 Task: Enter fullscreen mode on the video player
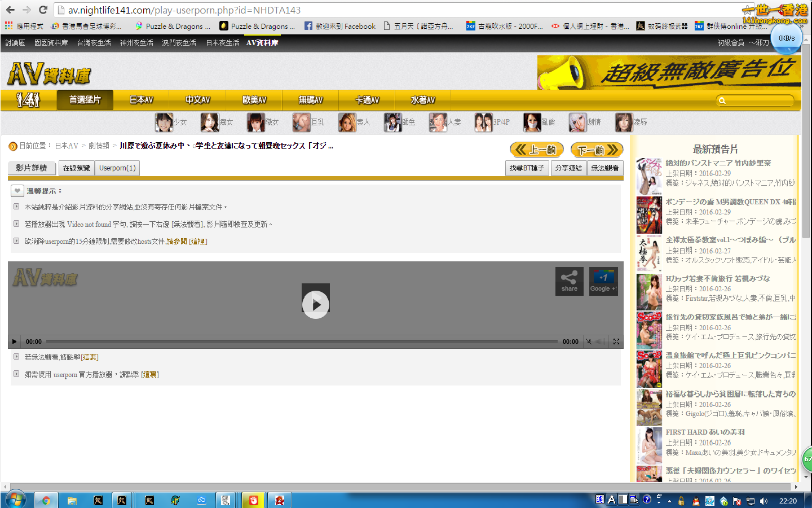click(x=616, y=341)
